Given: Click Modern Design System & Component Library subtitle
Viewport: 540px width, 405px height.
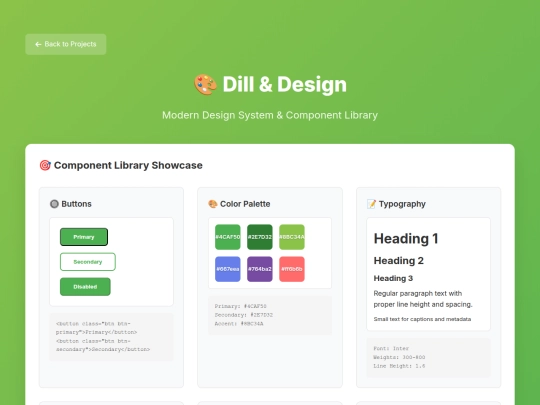Looking at the screenshot, I should click(x=270, y=115).
